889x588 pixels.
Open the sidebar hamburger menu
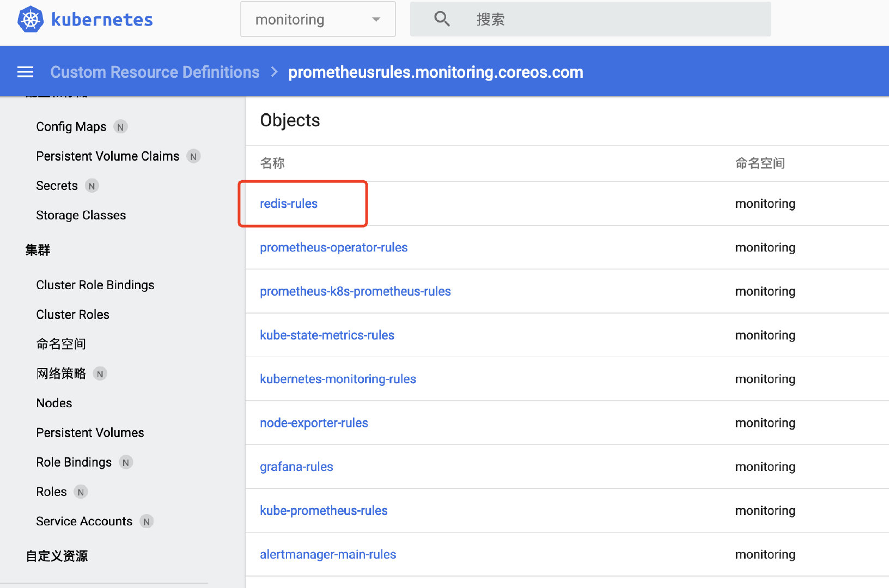tap(25, 71)
